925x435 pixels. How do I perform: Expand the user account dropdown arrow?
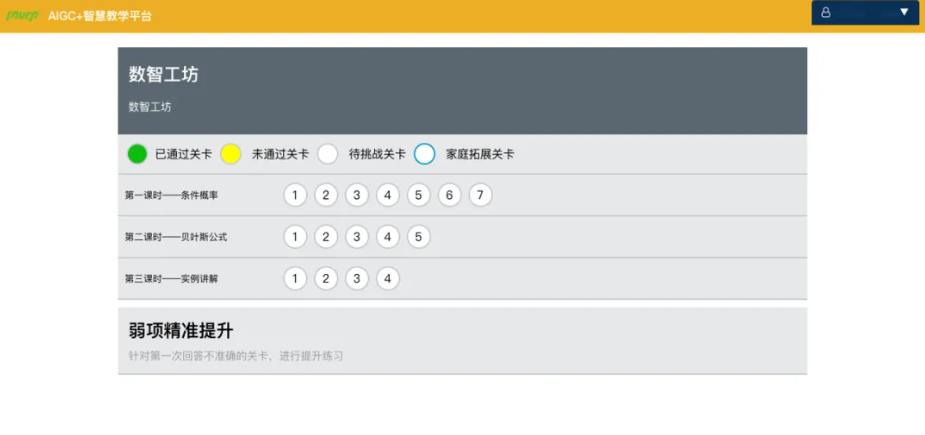904,12
